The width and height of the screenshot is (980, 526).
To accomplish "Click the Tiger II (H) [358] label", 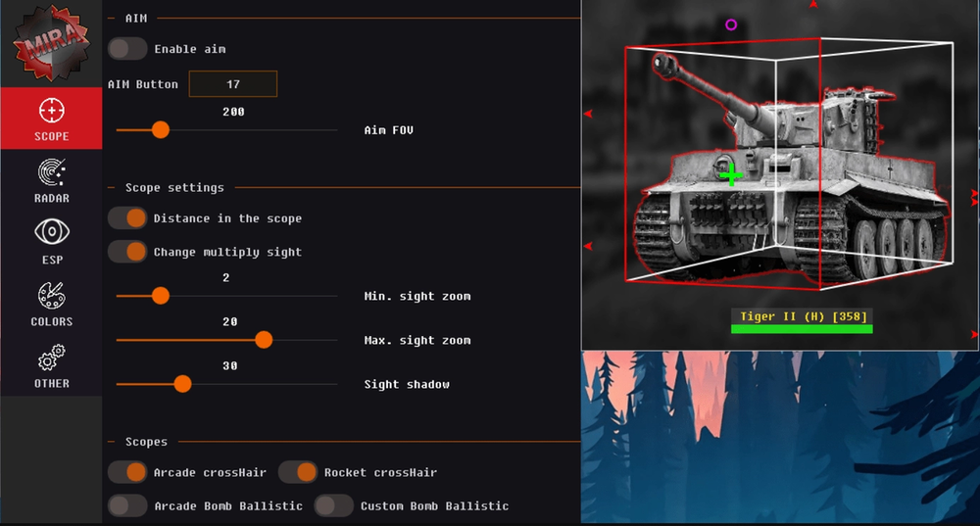I will (x=804, y=316).
